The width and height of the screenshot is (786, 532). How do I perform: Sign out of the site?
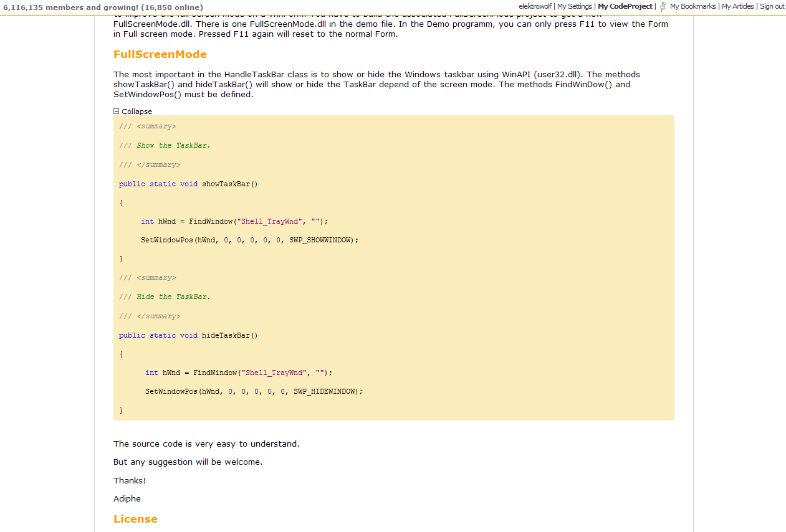(x=772, y=6)
